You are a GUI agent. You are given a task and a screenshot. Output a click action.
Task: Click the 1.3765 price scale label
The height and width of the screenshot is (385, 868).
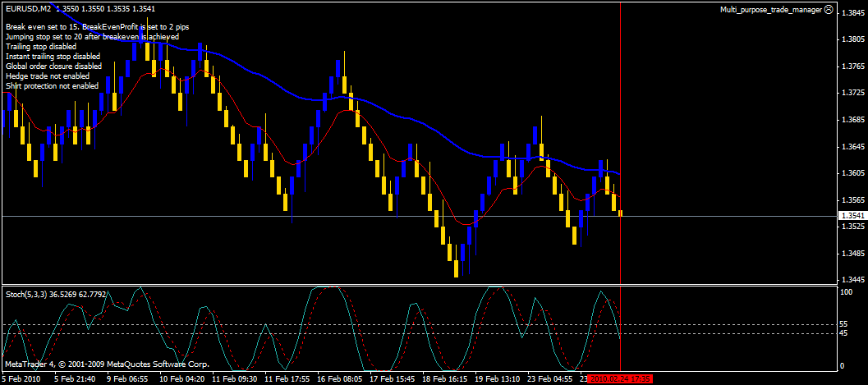[x=852, y=66]
